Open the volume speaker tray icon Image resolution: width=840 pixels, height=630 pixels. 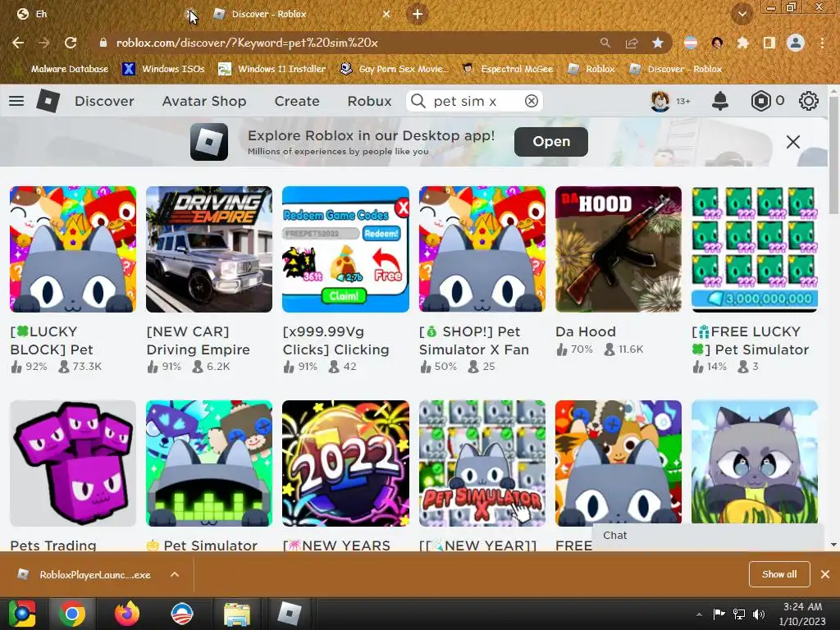759,614
